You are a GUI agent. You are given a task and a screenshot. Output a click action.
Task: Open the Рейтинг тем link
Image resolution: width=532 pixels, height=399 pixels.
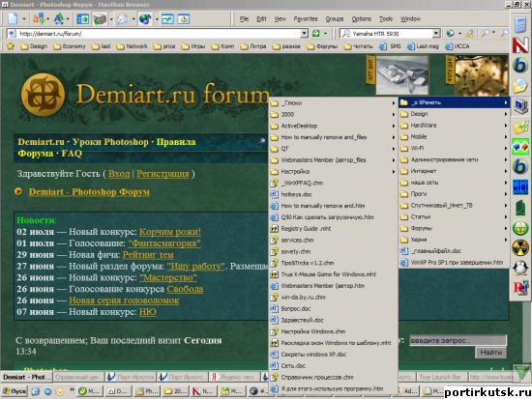tap(148, 255)
